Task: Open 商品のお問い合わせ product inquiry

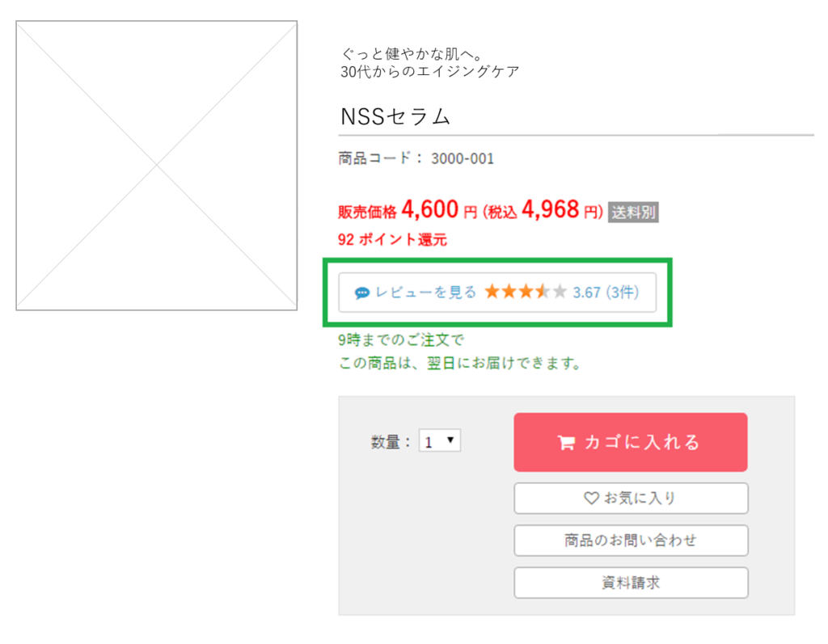Action: pyautogui.click(x=631, y=541)
